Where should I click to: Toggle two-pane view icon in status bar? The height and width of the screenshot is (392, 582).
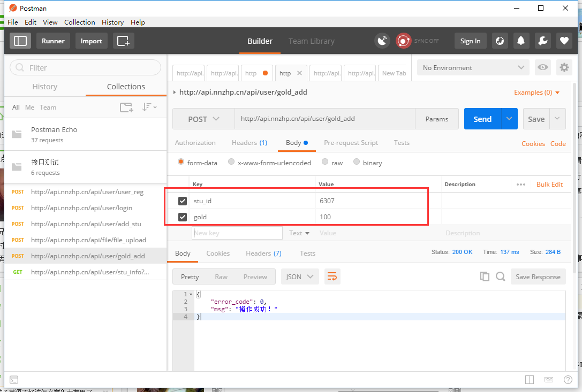(530, 379)
